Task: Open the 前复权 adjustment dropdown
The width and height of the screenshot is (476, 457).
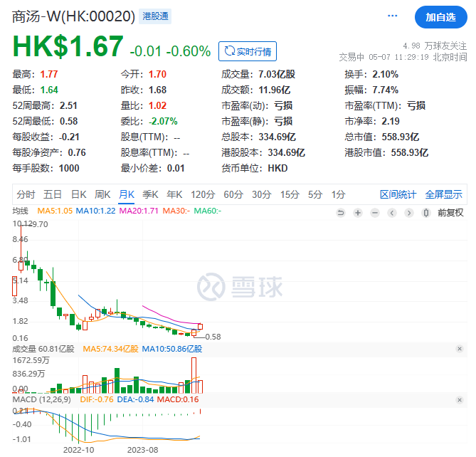Action: pyautogui.click(x=450, y=213)
